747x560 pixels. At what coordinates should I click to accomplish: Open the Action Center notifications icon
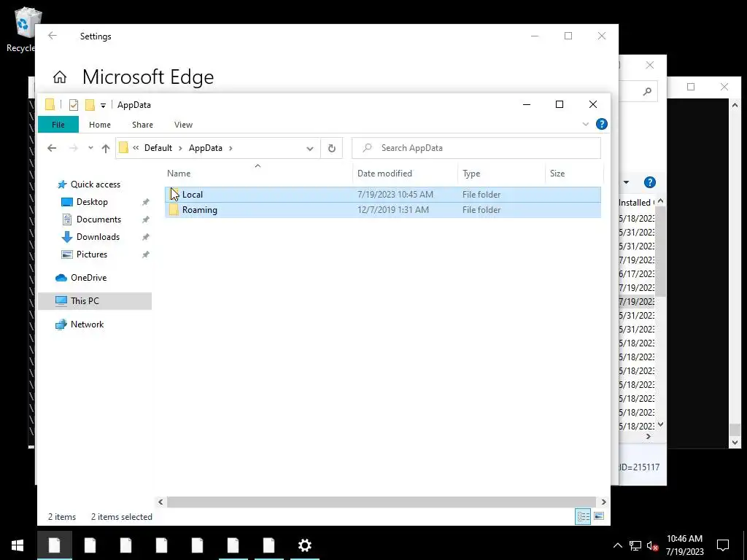[723, 545]
